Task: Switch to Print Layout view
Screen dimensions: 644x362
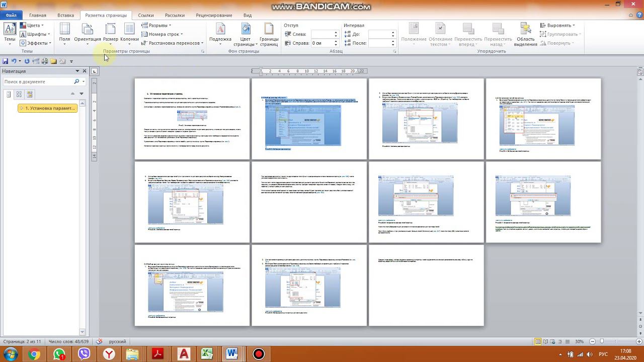Action: (x=538, y=342)
